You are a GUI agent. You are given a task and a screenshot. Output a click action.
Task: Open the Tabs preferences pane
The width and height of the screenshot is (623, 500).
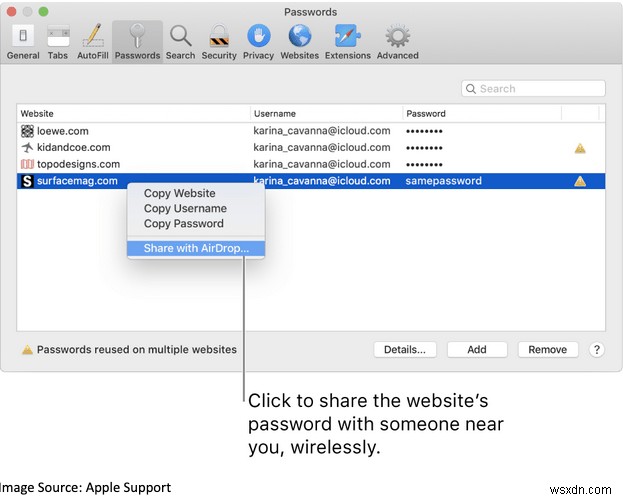point(58,41)
